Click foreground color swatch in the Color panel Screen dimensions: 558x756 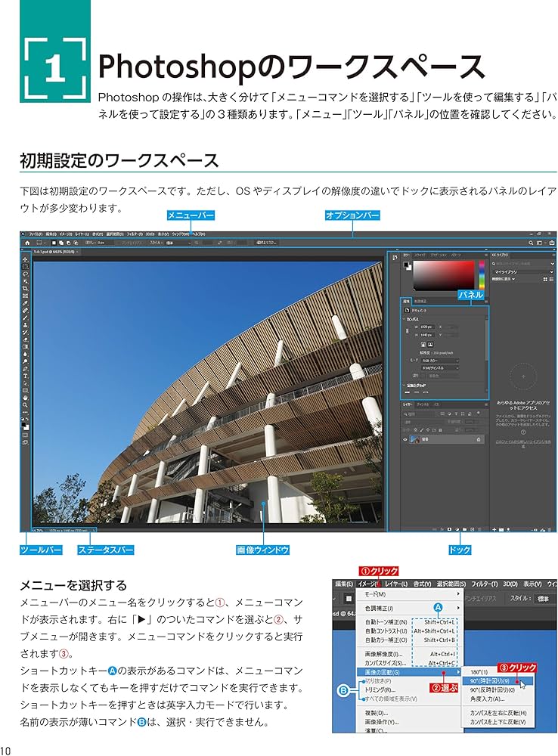click(x=405, y=264)
